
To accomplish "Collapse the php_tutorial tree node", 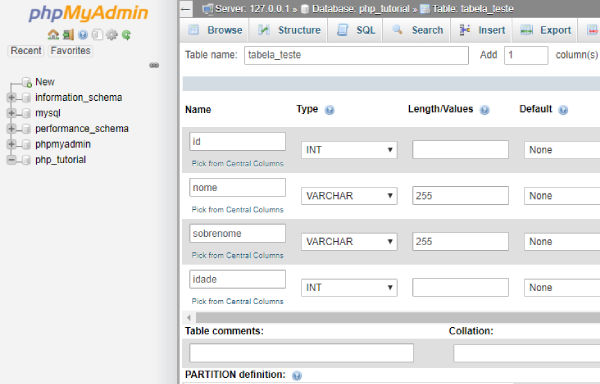I will (11, 160).
